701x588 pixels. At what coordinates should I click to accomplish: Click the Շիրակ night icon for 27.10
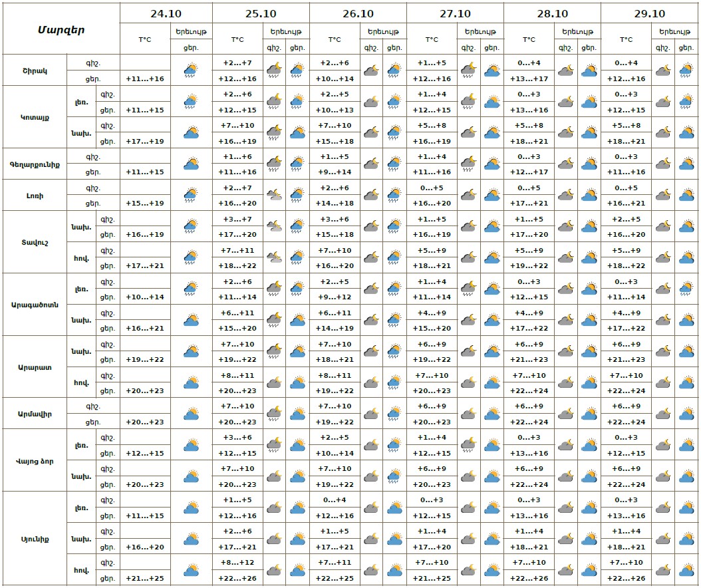[x=468, y=70]
